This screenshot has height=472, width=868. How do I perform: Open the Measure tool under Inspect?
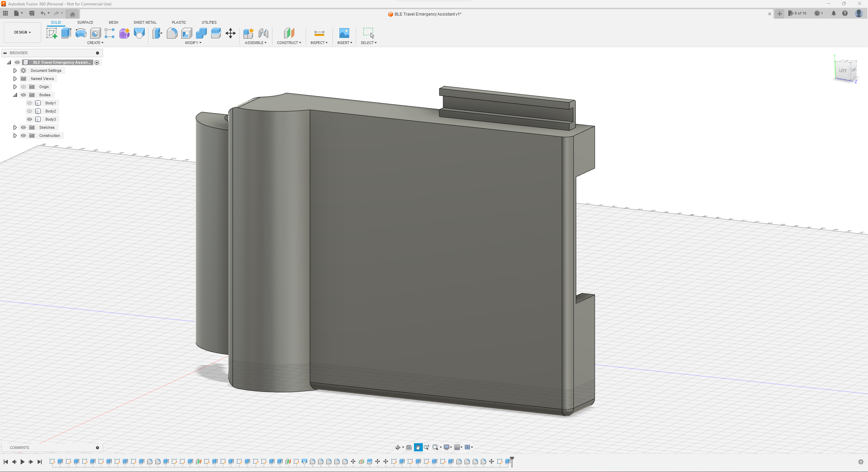click(x=318, y=33)
